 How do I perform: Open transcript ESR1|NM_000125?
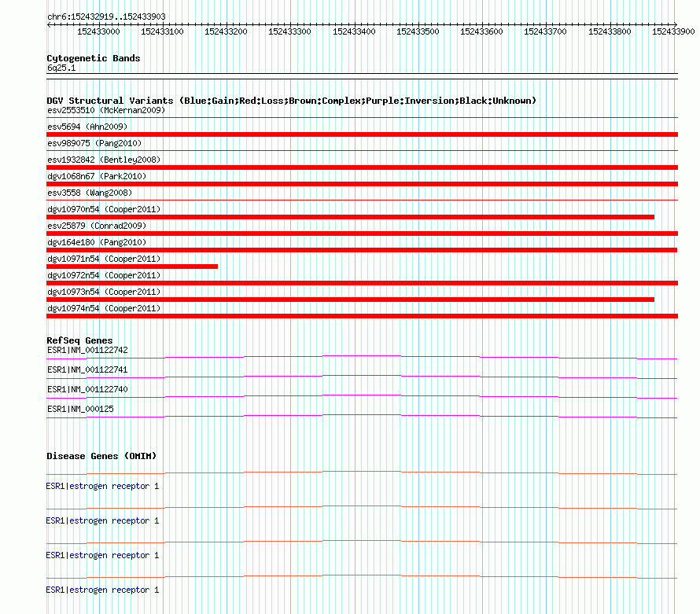coord(80,409)
